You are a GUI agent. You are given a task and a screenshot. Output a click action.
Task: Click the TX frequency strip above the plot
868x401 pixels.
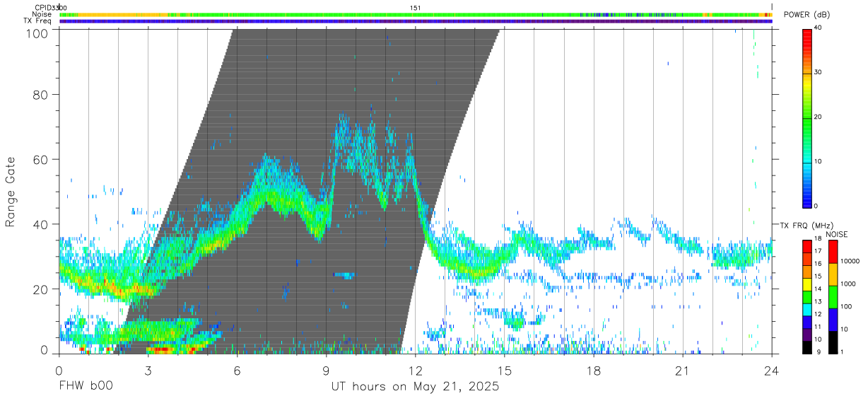pos(416,21)
